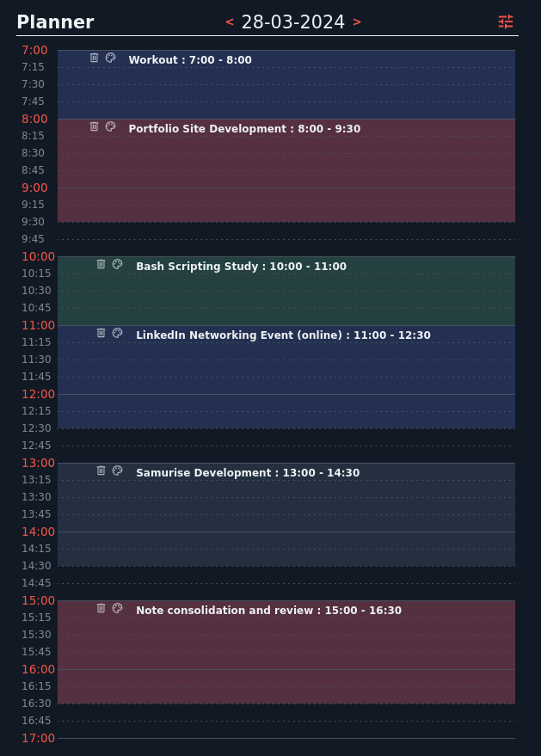Click the date 28-03-2024
The height and width of the screenshot is (756, 541).
point(292,22)
